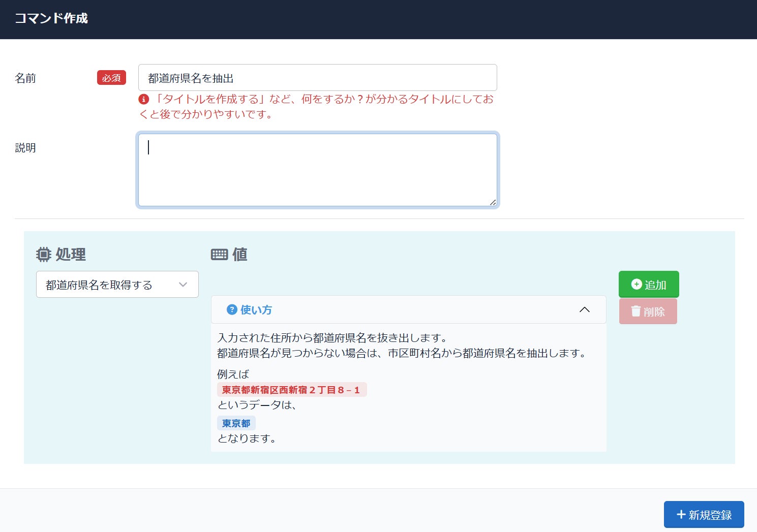Click the chip icon beside 処理 heading
Image resolution: width=757 pixels, height=532 pixels.
[44, 255]
